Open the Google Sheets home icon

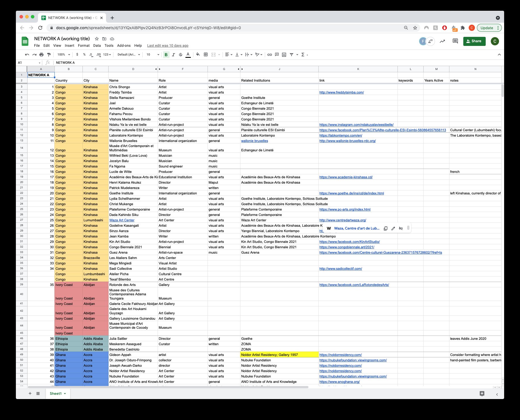pyautogui.click(x=25, y=41)
